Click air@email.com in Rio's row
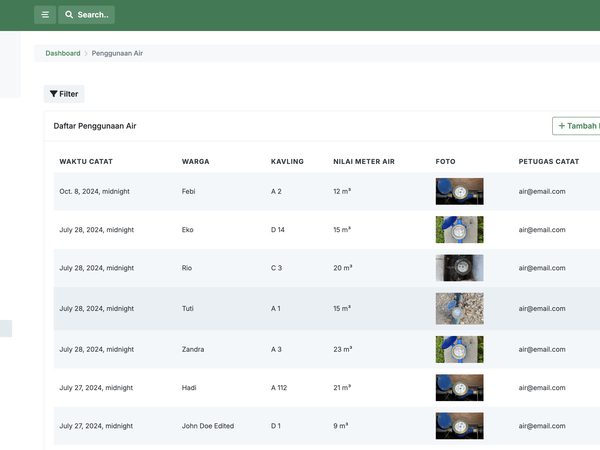 (x=542, y=268)
